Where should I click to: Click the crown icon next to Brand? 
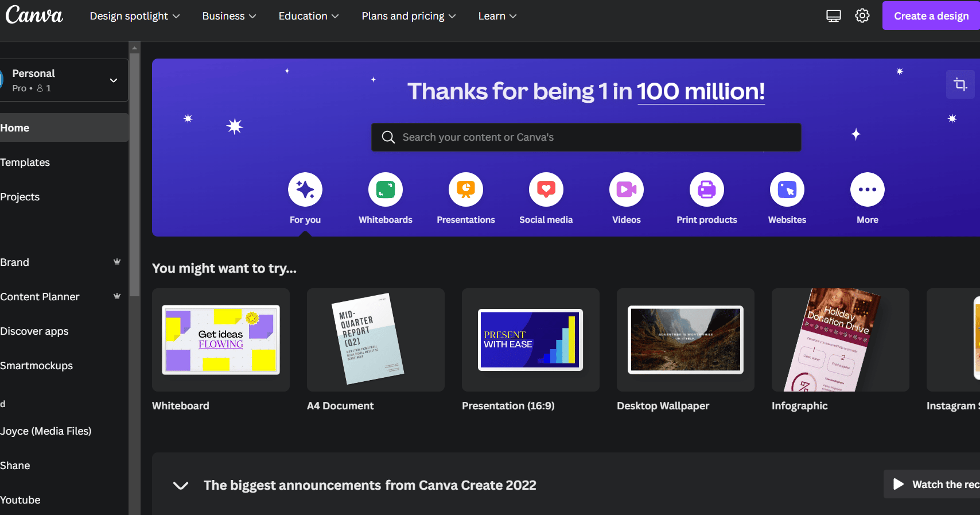(117, 262)
